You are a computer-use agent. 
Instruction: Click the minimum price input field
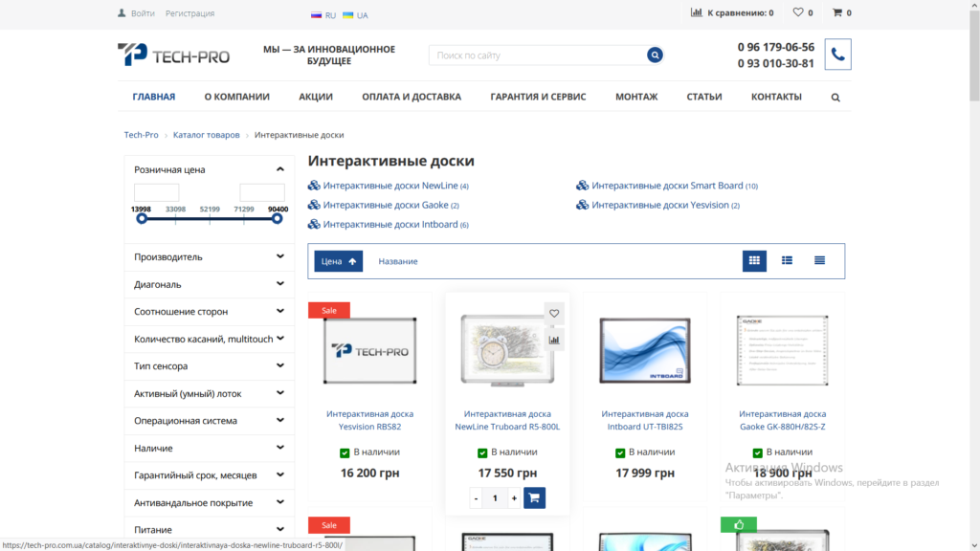click(156, 192)
